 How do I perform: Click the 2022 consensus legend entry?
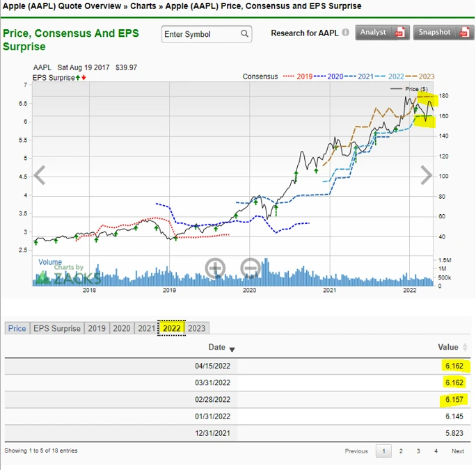tap(390, 76)
